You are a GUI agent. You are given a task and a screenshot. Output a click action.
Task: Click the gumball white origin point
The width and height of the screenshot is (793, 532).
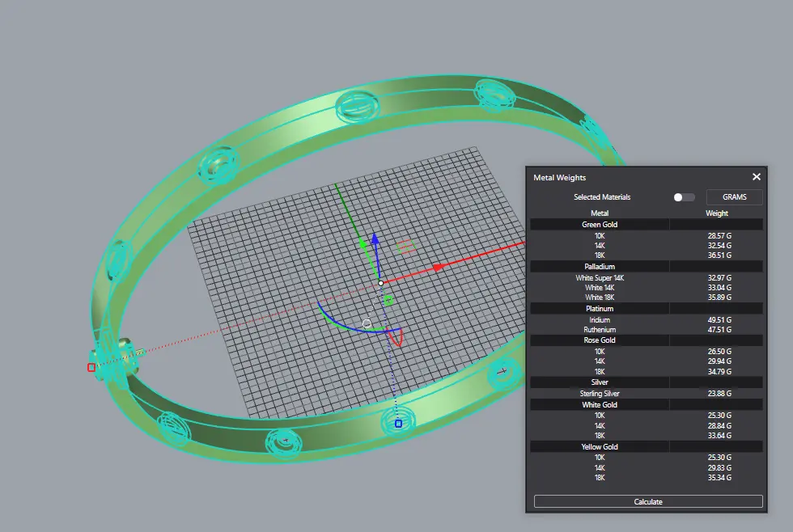point(381,283)
